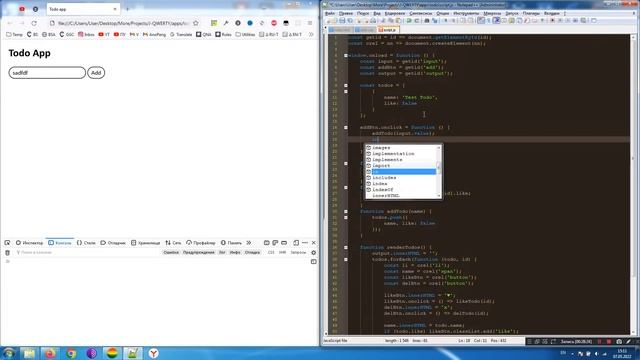Bookmark this page with the star icon
640x360 pixels.
[x=196, y=23]
